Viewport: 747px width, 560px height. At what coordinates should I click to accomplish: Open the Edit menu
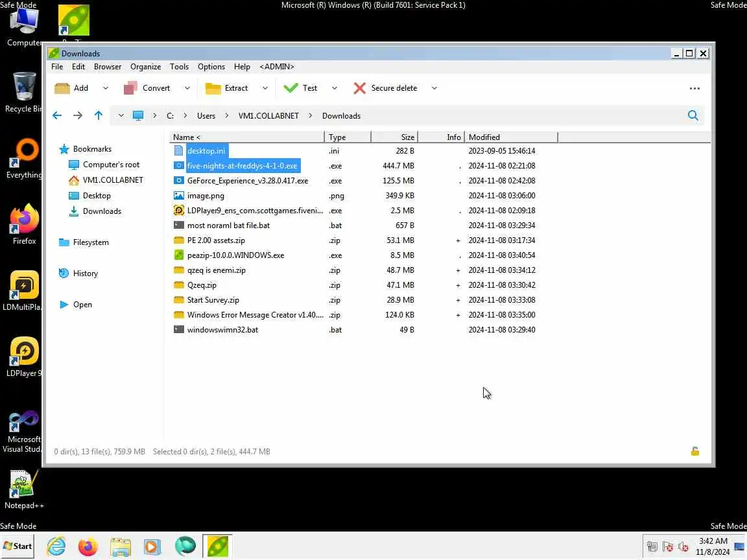[78, 67]
